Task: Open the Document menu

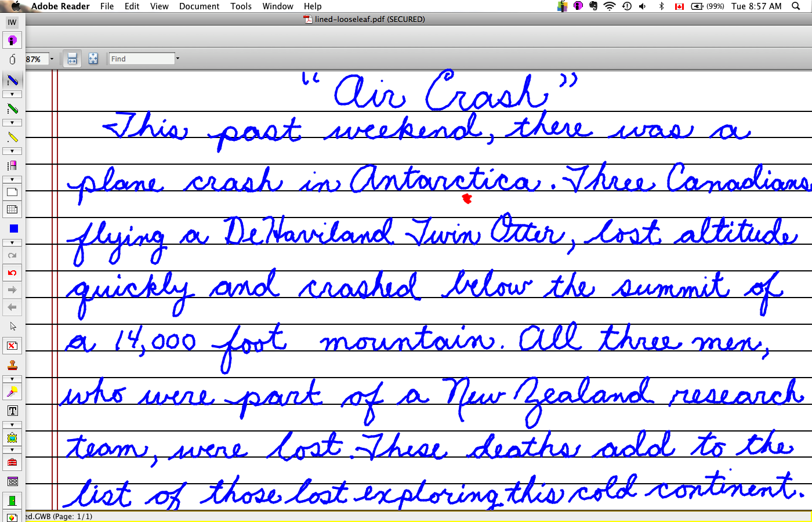Action: tap(199, 6)
